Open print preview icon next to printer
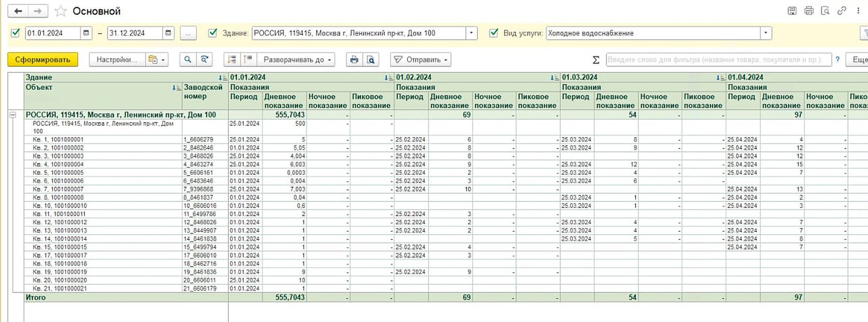This screenshot has width=868, height=322. point(370,59)
